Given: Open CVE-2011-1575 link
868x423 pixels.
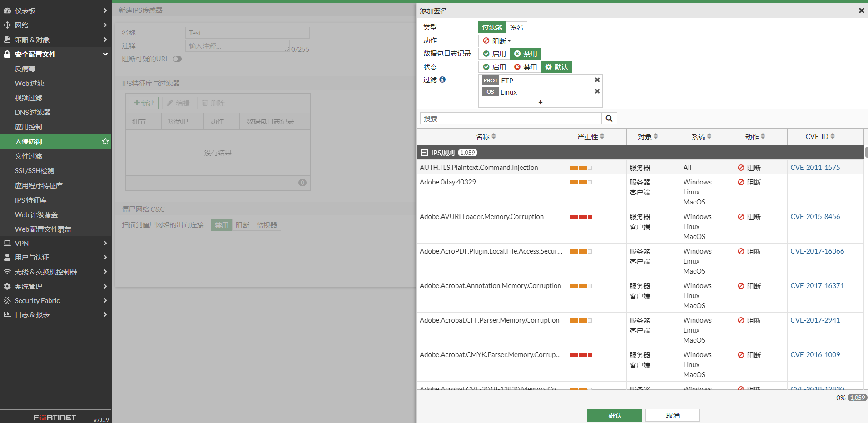Looking at the screenshot, I should (815, 168).
